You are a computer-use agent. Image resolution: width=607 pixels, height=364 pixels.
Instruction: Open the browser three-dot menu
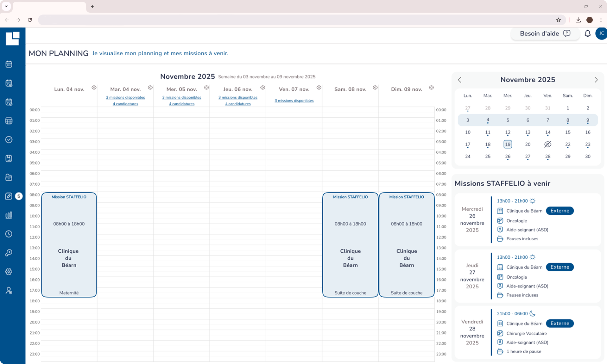[x=601, y=20]
